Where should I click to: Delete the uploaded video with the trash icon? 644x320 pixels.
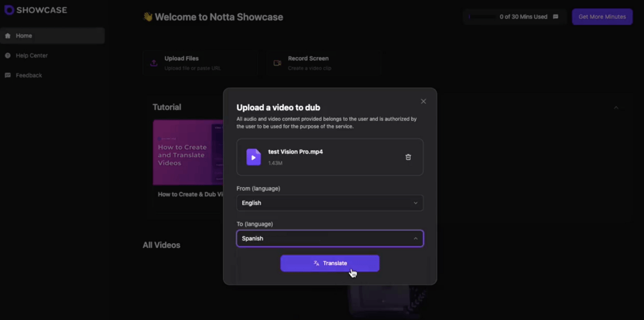click(408, 157)
